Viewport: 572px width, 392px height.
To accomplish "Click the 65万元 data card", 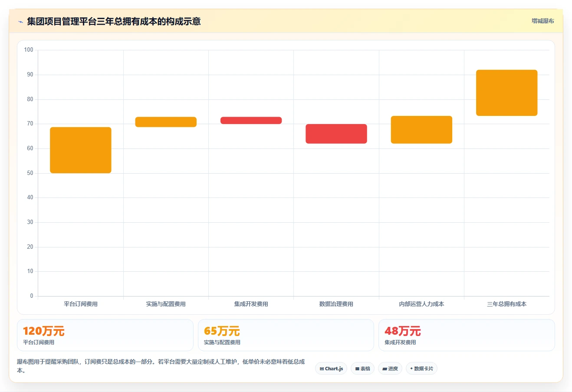I will click(286, 335).
